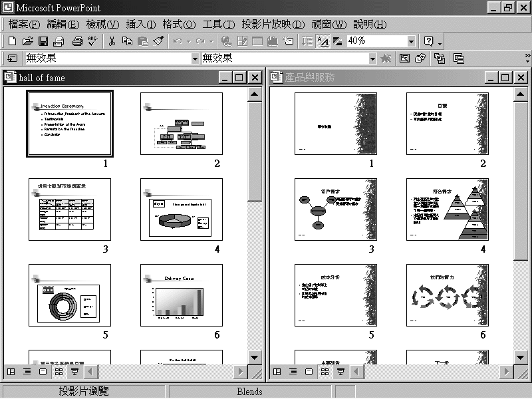Show more buttons on slide sorter toolbar

[527, 58]
